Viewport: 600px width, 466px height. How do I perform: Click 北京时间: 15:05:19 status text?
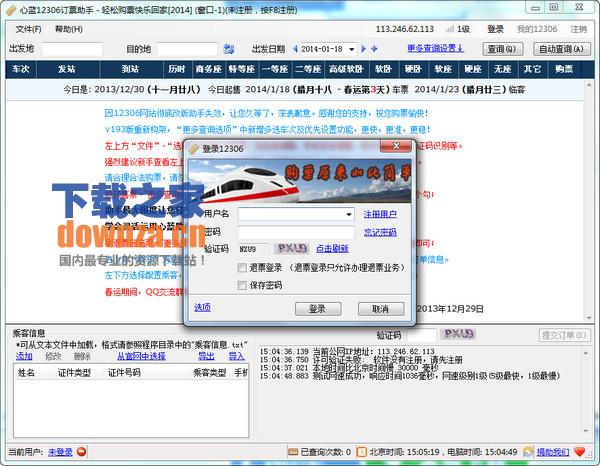tap(404, 452)
